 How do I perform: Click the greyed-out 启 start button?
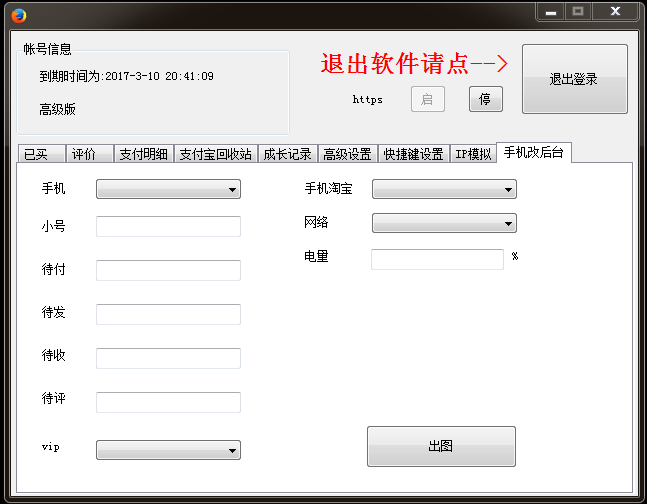coord(427,99)
